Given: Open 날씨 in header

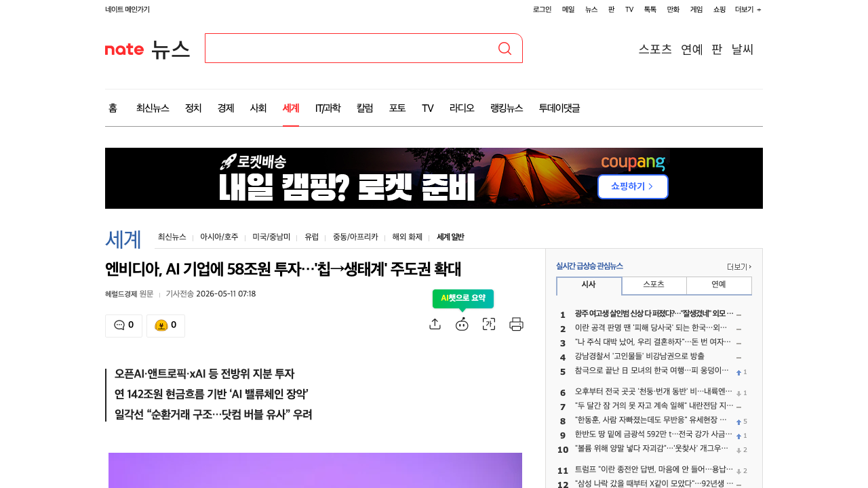Looking at the screenshot, I should (x=743, y=49).
